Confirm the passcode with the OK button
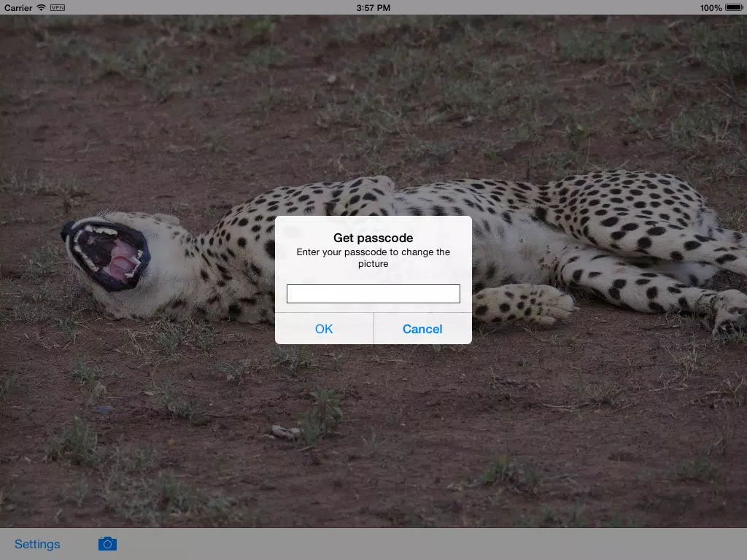The height and width of the screenshot is (560, 747). 324,329
